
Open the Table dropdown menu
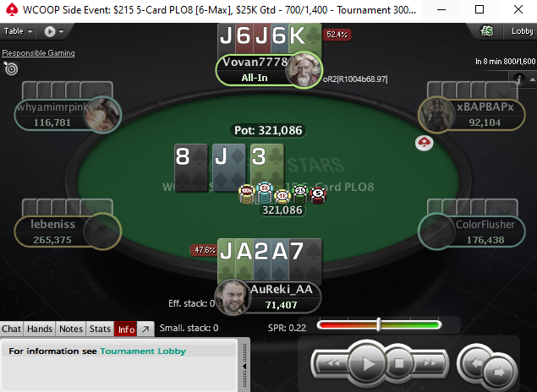tap(18, 31)
